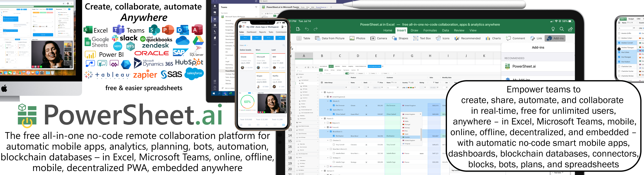The height and width of the screenshot is (175, 644).
Task: Switch off the green Group by toggle
Action: pos(347,73)
